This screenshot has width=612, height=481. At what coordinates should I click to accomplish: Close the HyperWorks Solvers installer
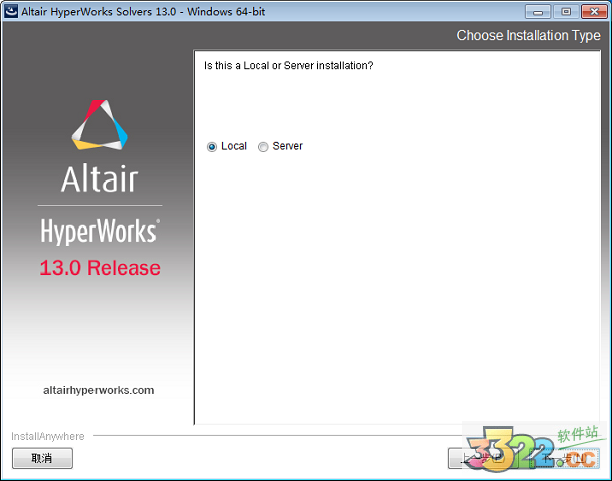(x=594, y=12)
